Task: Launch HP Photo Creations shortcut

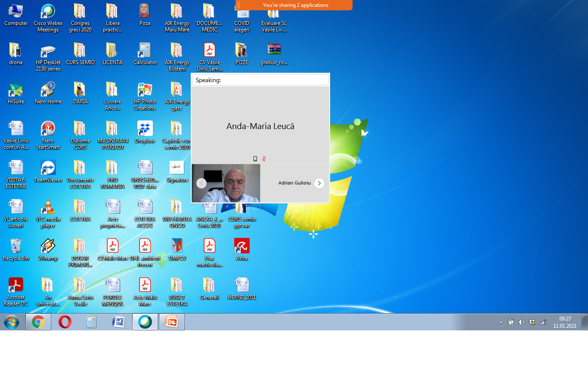Action: 145,96
